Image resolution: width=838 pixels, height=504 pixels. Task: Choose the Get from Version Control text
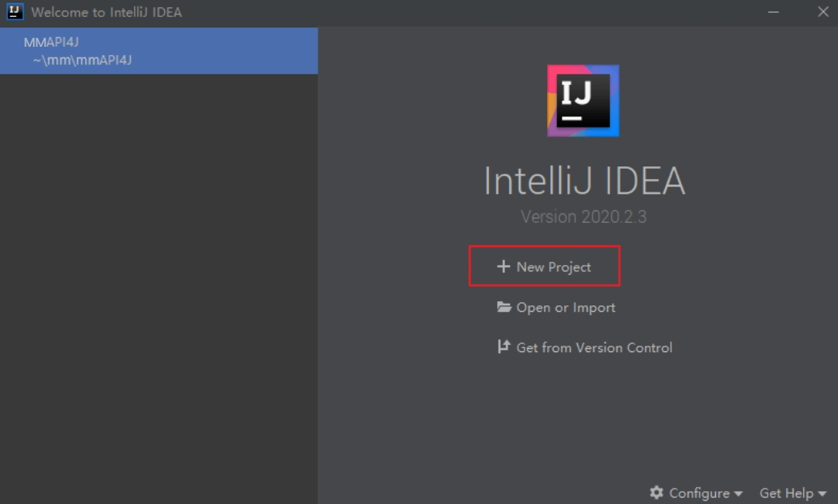[594, 348]
